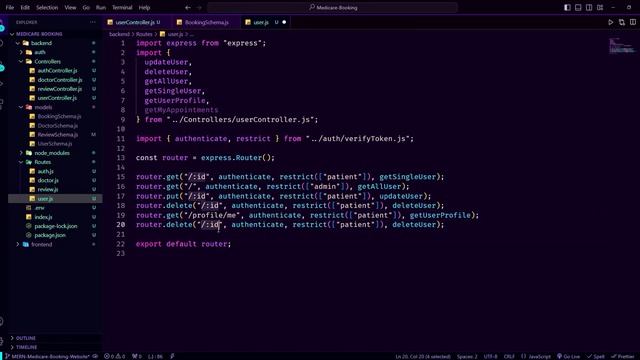
Task: Toggle the secondary side bar layout icon
Action: tap(589, 7)
